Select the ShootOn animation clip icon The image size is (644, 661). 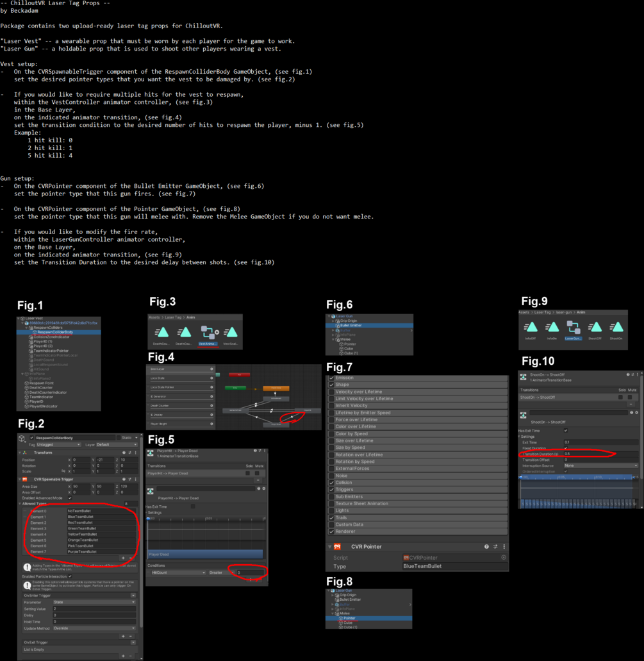pos(616,327)
